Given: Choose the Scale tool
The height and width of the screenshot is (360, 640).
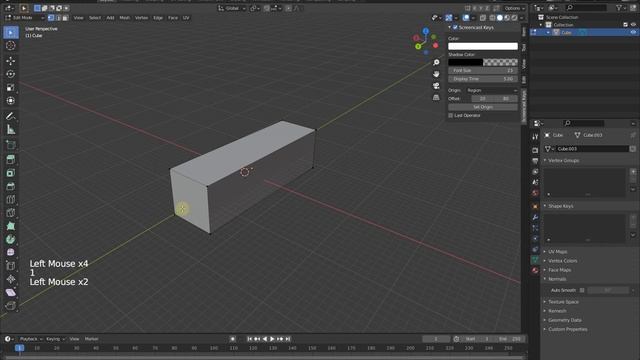Looking at the screenshot, I should click(11, 87).
